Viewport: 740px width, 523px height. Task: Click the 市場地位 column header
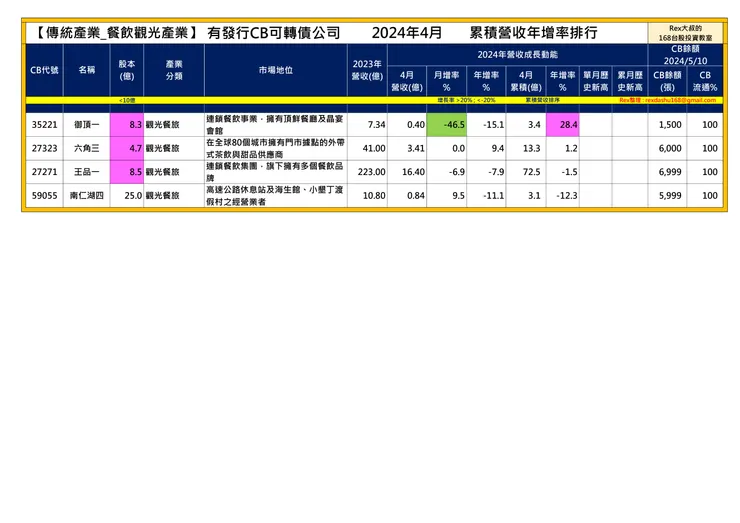(276, 70)
